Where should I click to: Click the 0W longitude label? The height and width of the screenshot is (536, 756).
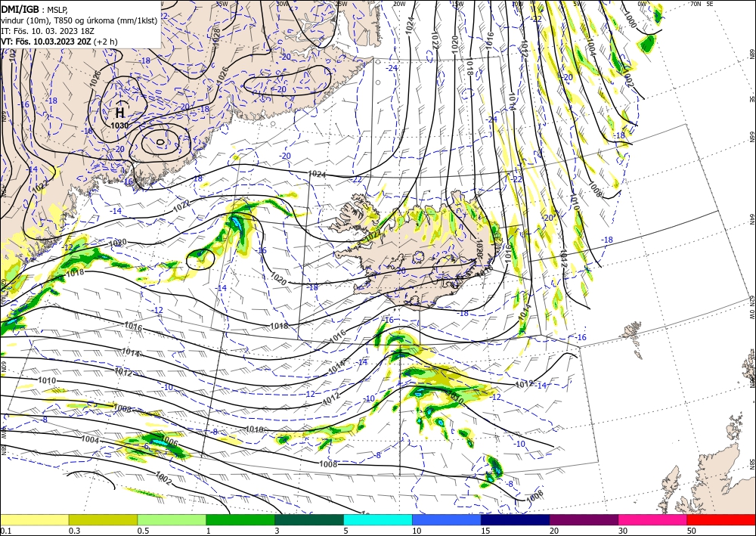pyautogui.click(x=642, y=4)
